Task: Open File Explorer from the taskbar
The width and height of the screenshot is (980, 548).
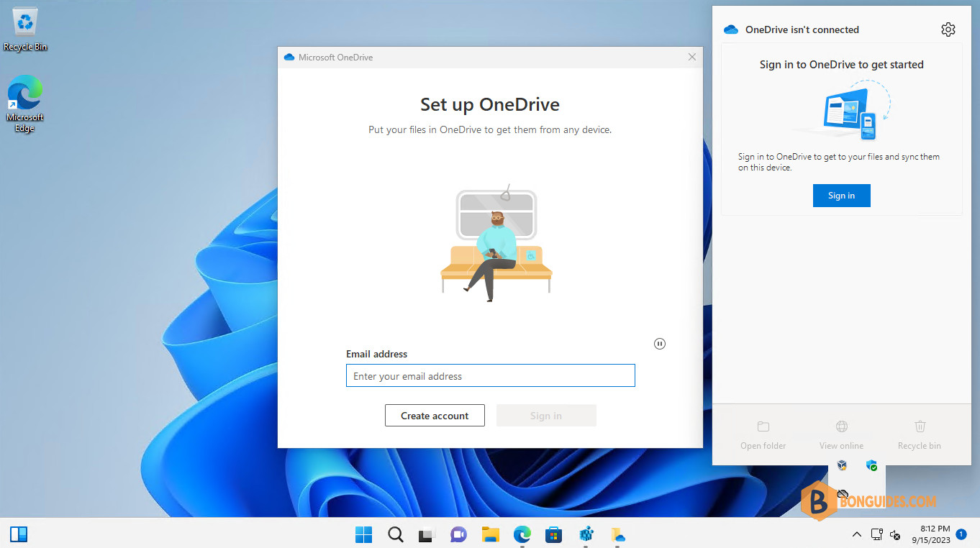Action: coord(490,534)
